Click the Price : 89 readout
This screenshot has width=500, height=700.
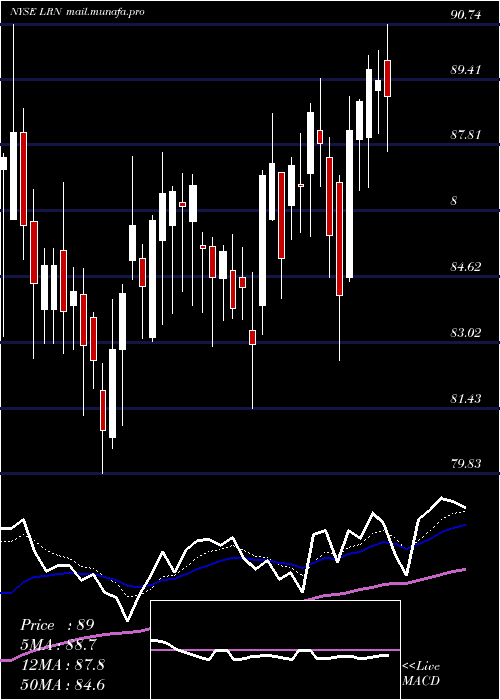click(x=57, y=625)
